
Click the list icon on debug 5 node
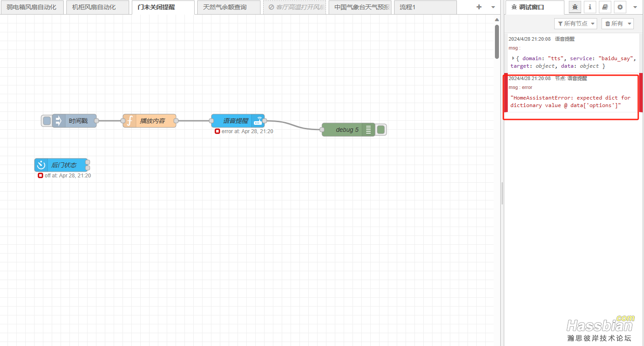368,130
